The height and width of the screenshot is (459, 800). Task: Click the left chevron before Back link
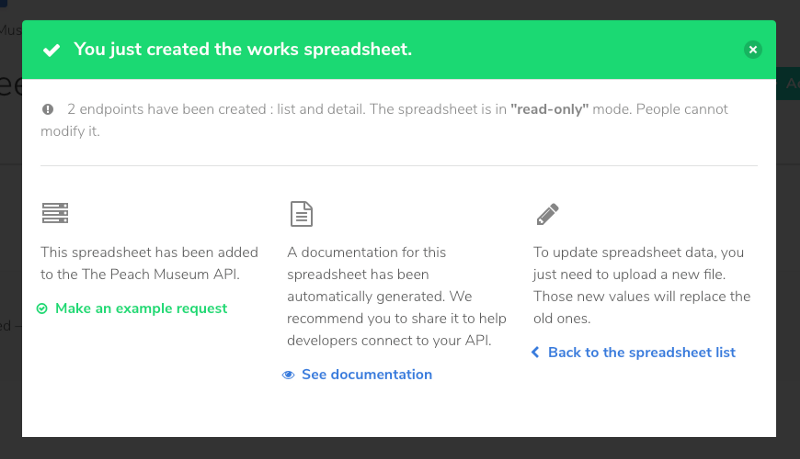point(535,352)
